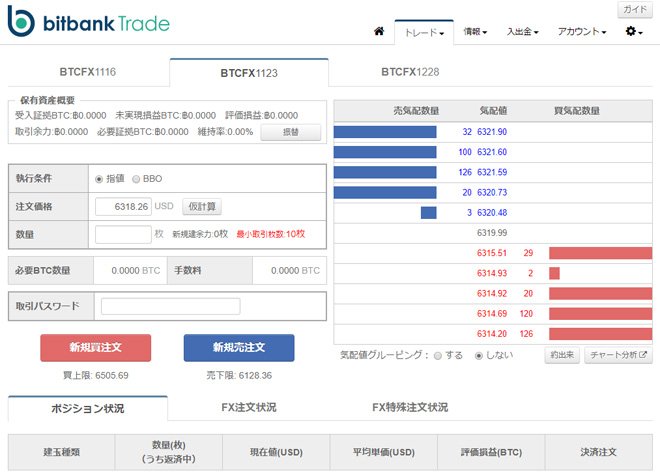Click bid price 6314.92
The width and height of the screenshot is (660, 475).
point(492,294)
